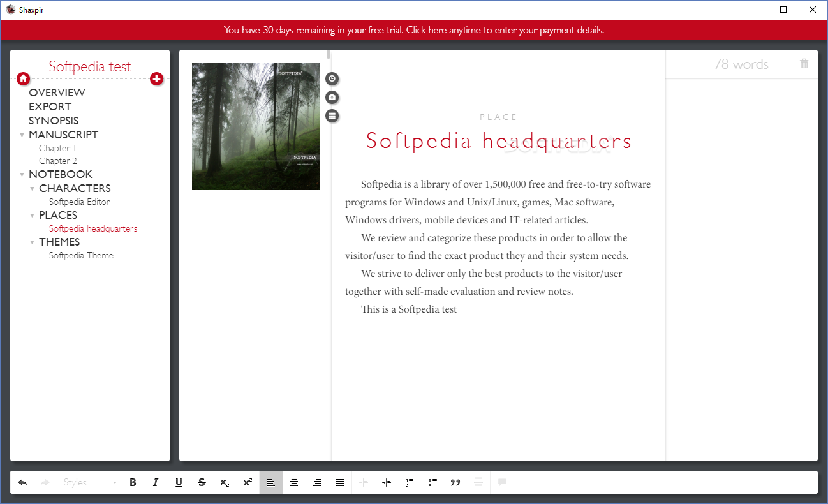Viewport: 828px width, 504px height.
Task: Open the history clock icon beside the image
Action: click(x=332, y=78)
